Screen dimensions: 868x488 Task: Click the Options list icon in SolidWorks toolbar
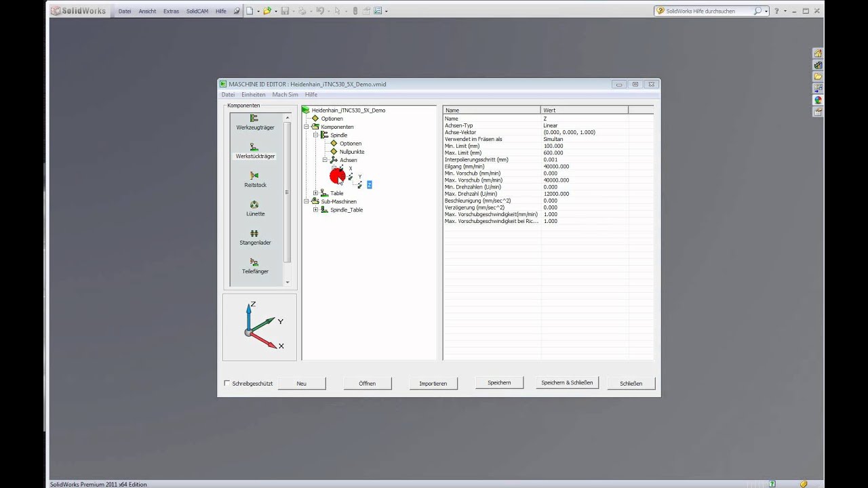point(378,11)
